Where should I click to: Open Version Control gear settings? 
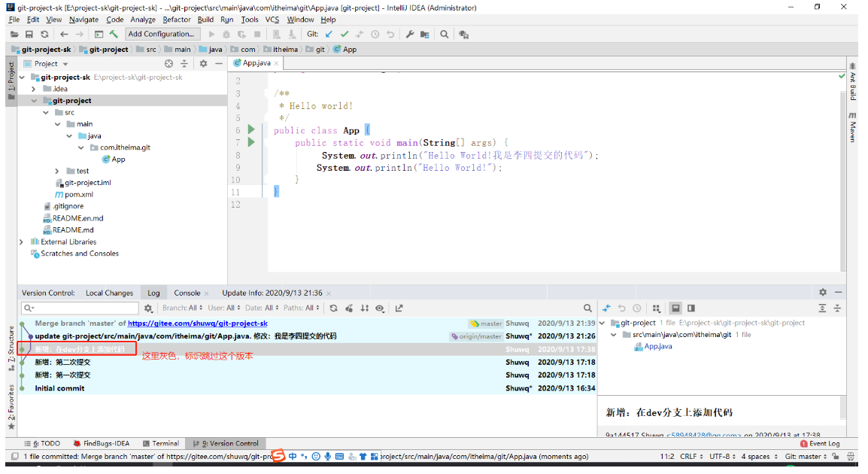tap(823, 293)
